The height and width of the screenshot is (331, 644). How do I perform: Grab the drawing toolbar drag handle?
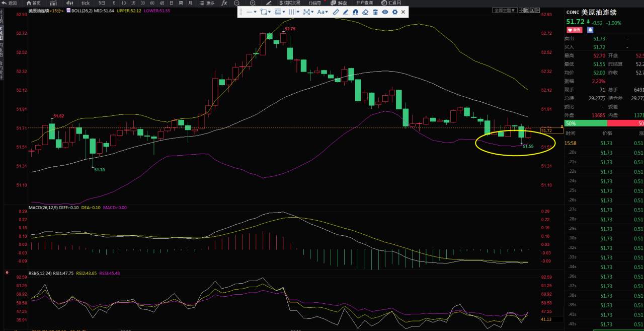(241, 12)
